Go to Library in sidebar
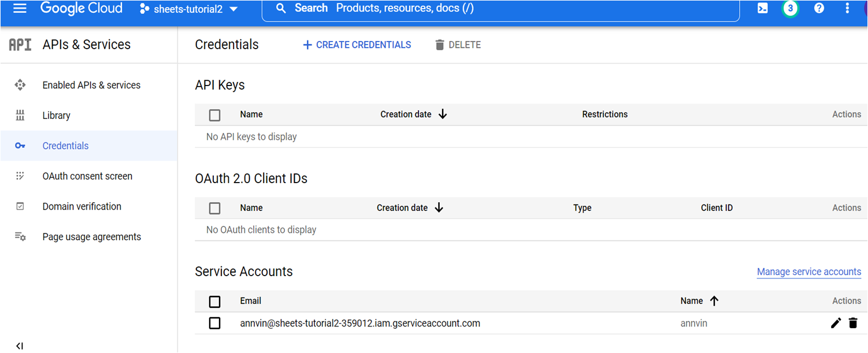The height and width of the screenshot is (353, 868). click(56, 116)
